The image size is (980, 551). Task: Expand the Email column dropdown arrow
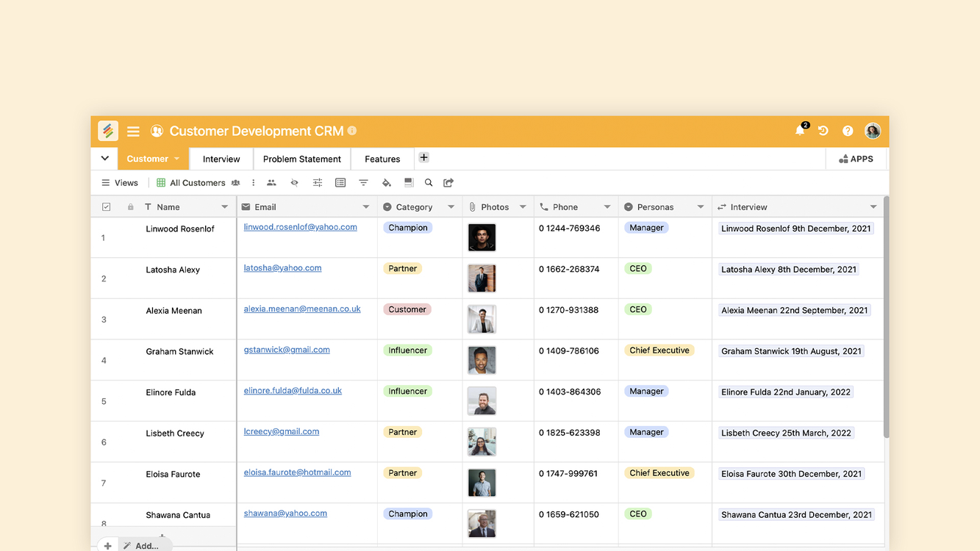366,207
